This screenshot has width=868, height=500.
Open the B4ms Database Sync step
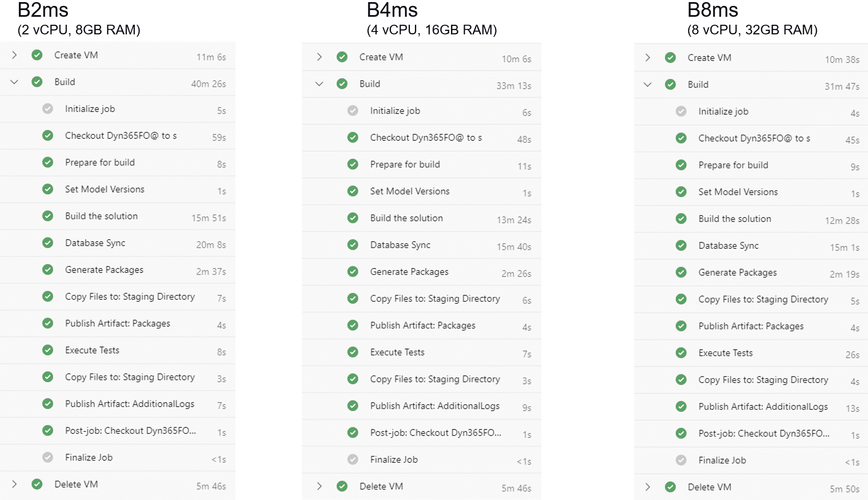[422, 245]
